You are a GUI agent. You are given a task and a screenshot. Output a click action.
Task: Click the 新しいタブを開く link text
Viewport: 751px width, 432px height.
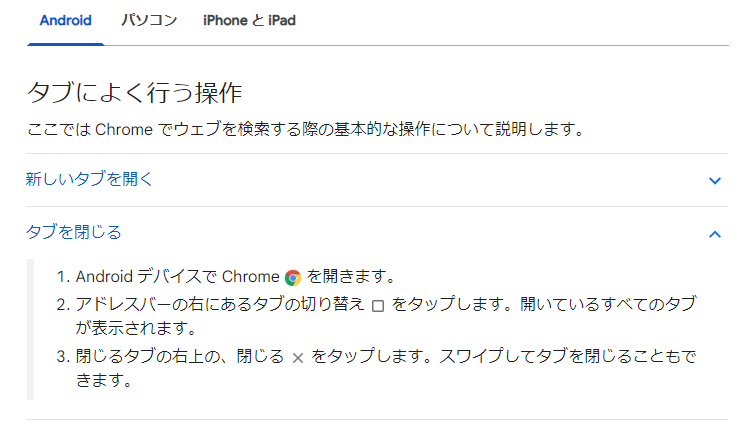[x=89, y=179]
